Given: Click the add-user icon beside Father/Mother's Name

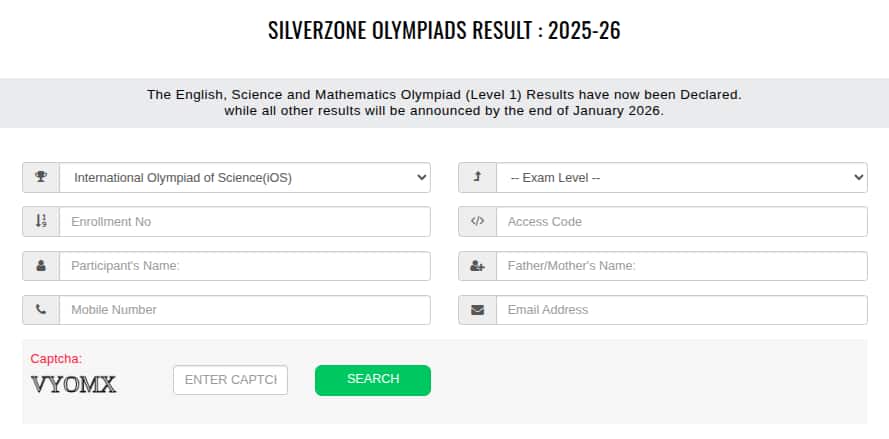Looking at the screenshot, I should [477, 266].
